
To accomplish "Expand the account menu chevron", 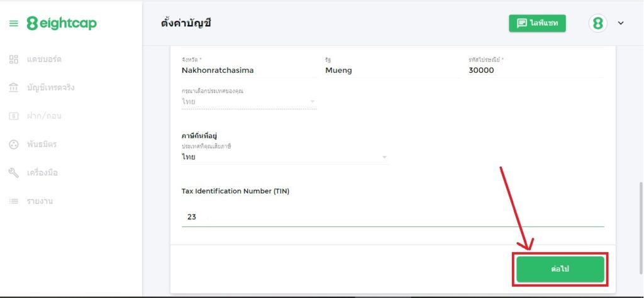I will coord(621,23).
